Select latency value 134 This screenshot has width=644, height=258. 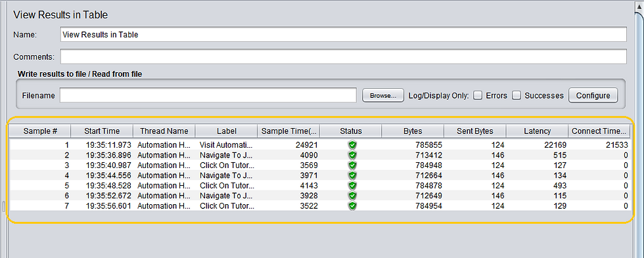[559, 175]
